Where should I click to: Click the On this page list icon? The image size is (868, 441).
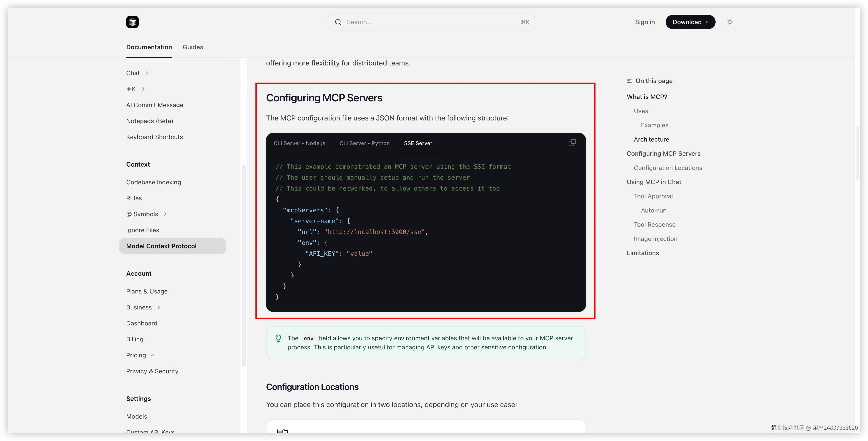coord(629,81)
